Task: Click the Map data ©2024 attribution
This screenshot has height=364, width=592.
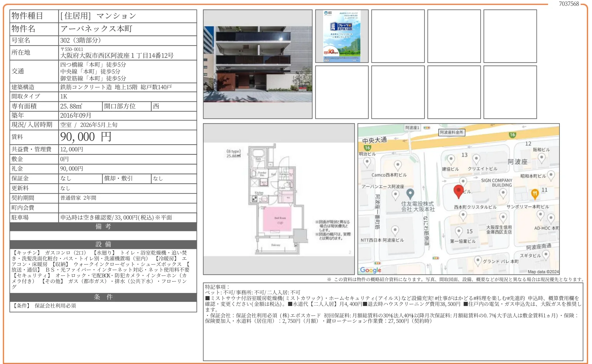Action: point(543,272)
